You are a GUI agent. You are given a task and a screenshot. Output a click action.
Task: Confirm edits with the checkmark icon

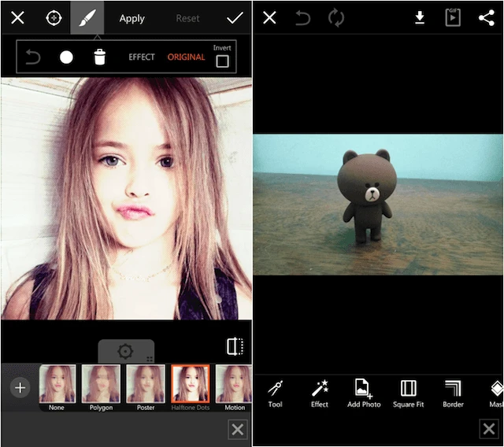234,17
